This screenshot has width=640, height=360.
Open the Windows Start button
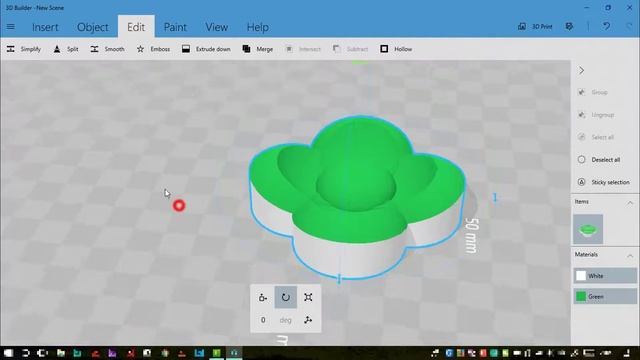8,353
